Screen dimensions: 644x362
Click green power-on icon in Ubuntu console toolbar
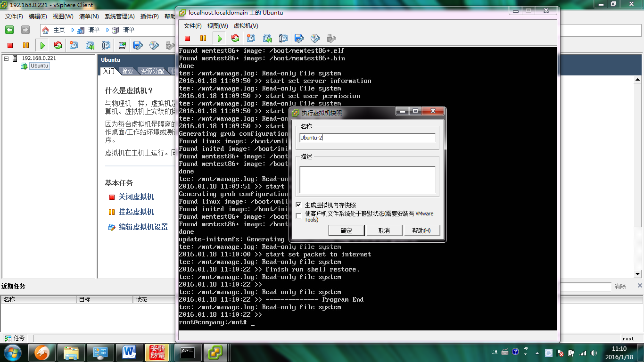(219, 38)
